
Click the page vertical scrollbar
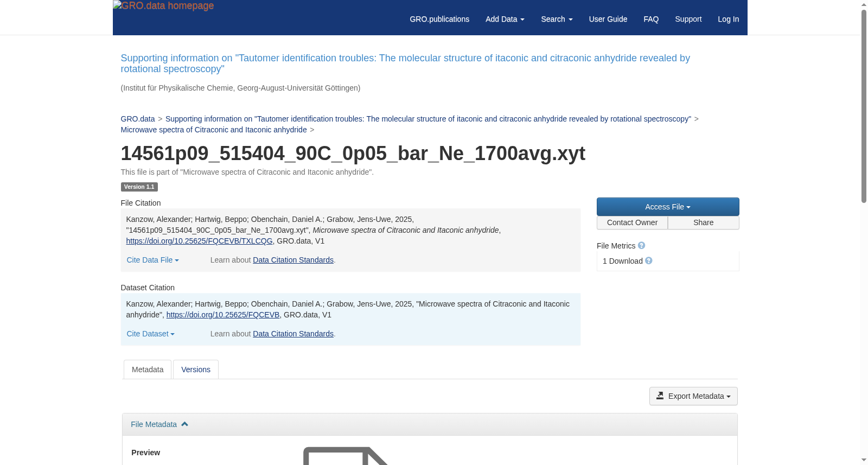[864, 106]
